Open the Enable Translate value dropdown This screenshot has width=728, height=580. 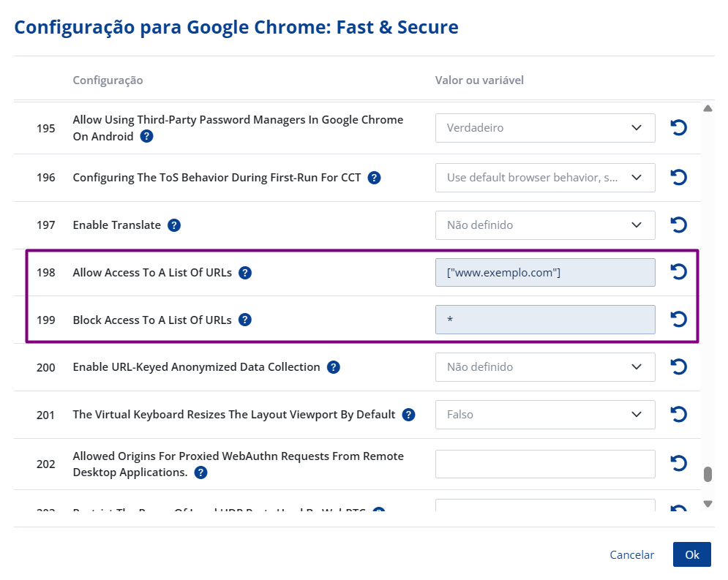[545, 225]
